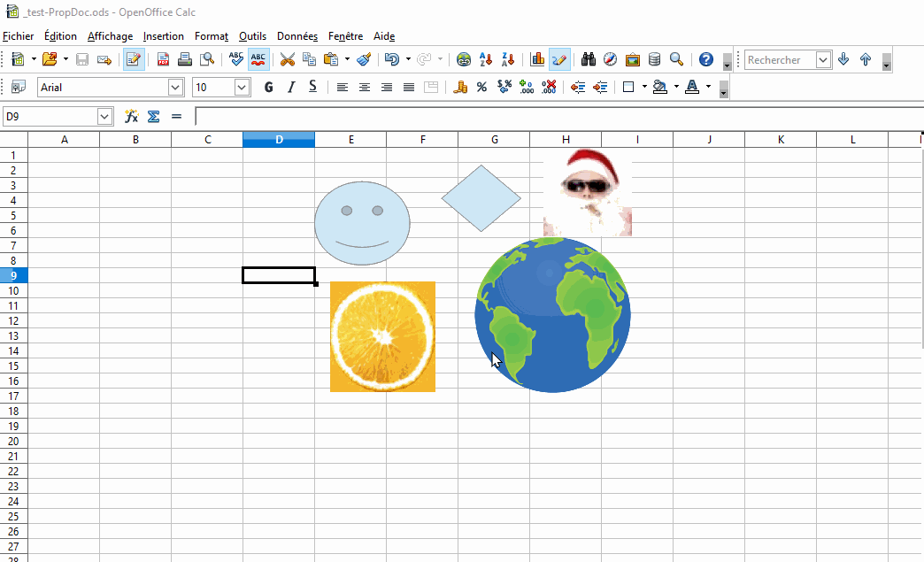This screenshot has width=924, height=562.
Task: Apply font color A swatch
Action: coord(692,88)
